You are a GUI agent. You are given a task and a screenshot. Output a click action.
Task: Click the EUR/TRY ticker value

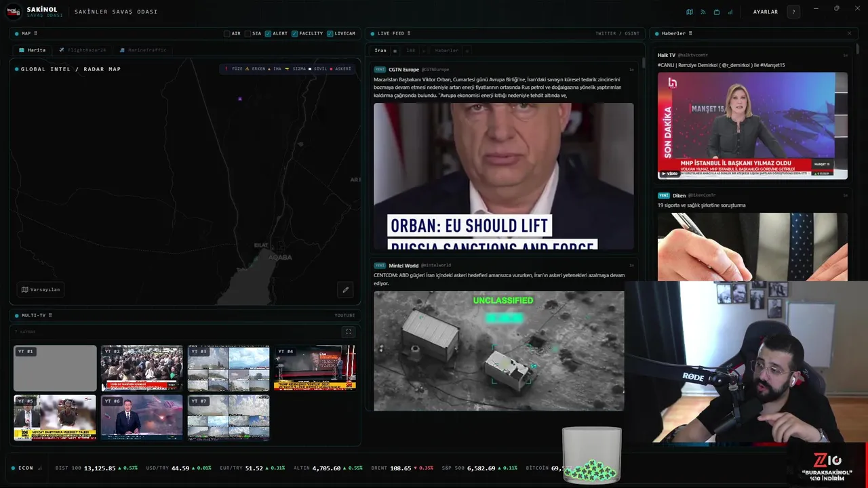click(254, 468)
